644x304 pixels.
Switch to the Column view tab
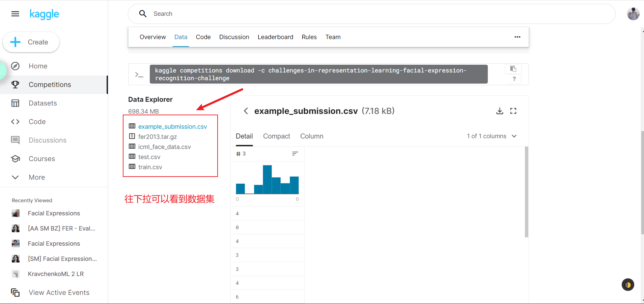pos(312,136)
